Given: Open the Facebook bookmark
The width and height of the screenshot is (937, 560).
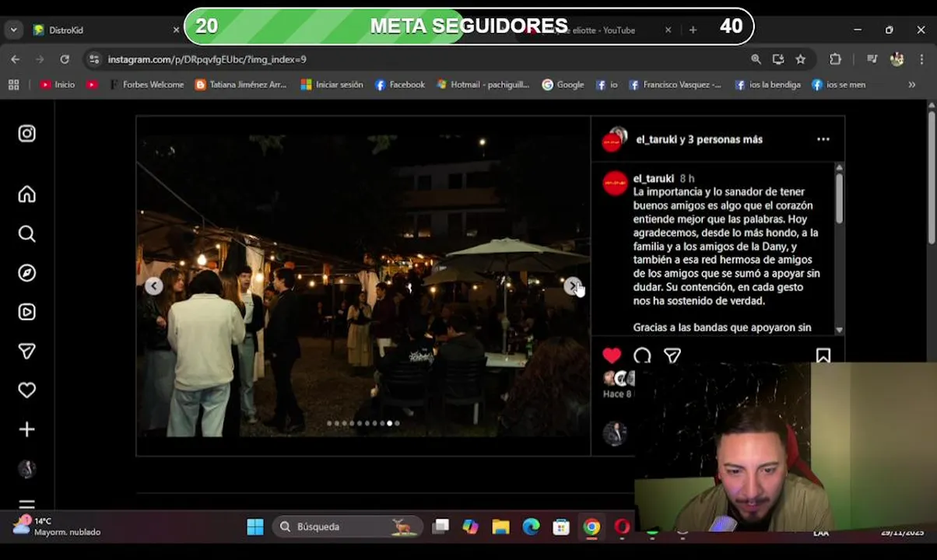Looking at the screenshot, I should (x=400, y=85).
